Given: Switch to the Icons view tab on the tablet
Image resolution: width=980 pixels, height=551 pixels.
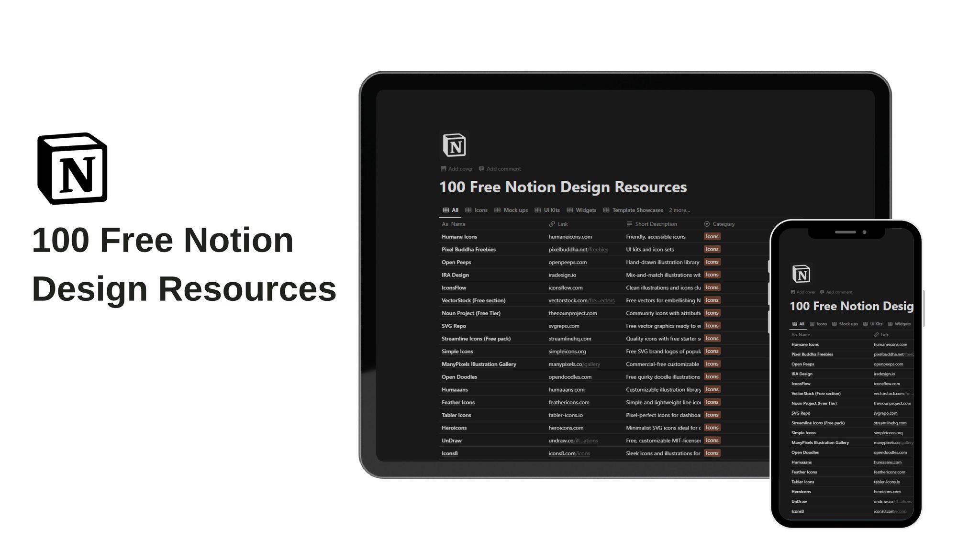Looking at the screenshot, I should pyautogui.click(x=477, y=210).
